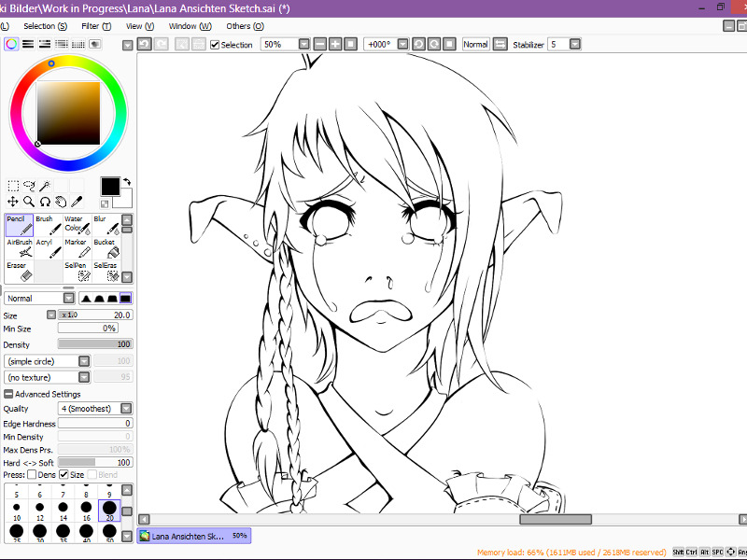The image size is (747, 560).
Task: Uncheck the Selection checkbox in toolbar
Action: click(x=215, y=45)
